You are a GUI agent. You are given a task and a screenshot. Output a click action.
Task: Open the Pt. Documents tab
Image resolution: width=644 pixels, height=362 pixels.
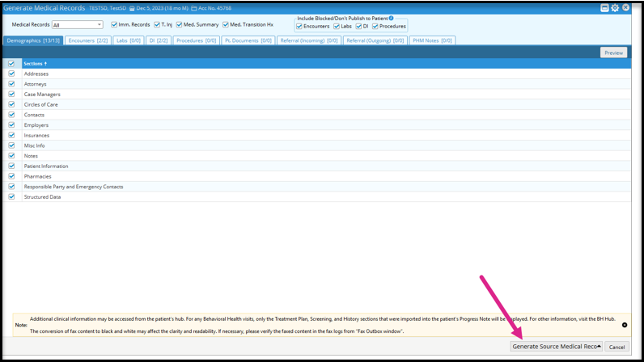click(248, 40)
